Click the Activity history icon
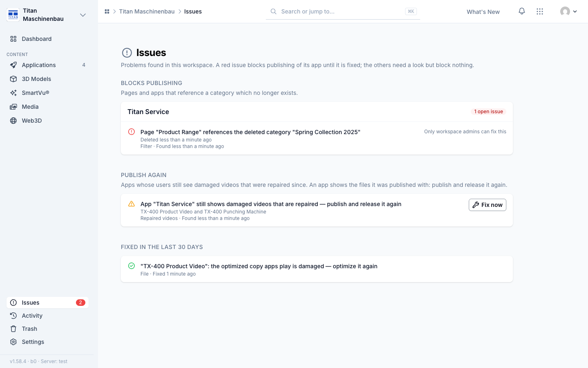This screenshot has height=368, width=588. coord(13,316)
